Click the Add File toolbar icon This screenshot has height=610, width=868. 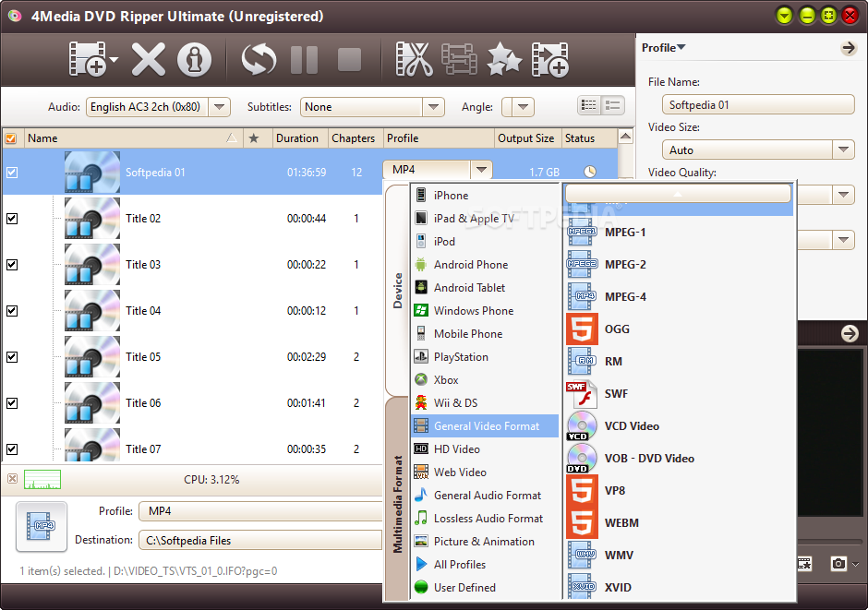coord(88,59)
